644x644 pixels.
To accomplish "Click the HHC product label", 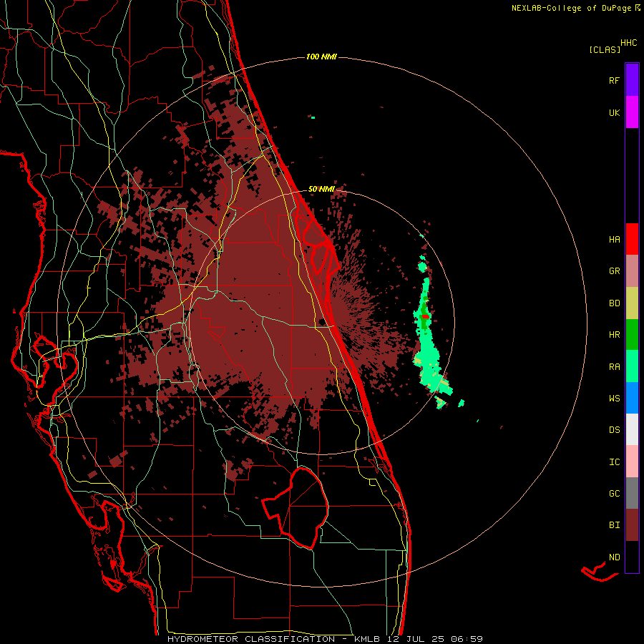I will [629, 43].
